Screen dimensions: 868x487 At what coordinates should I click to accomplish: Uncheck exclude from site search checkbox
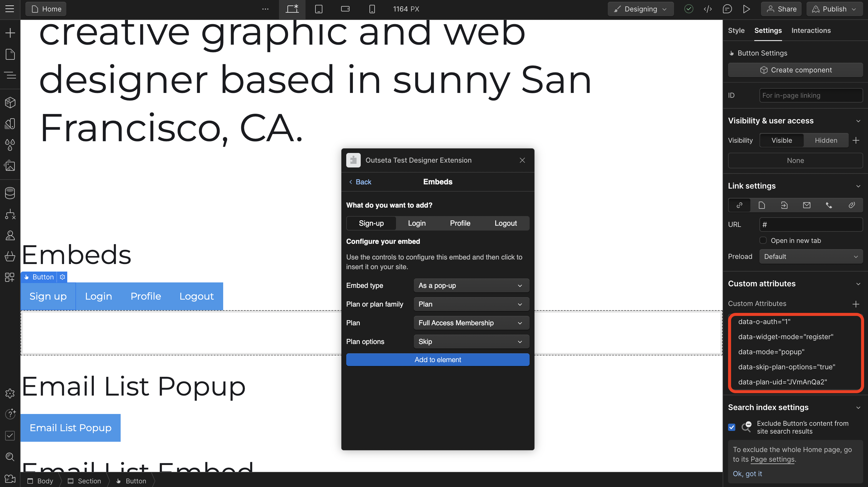[x=732, y=427]
